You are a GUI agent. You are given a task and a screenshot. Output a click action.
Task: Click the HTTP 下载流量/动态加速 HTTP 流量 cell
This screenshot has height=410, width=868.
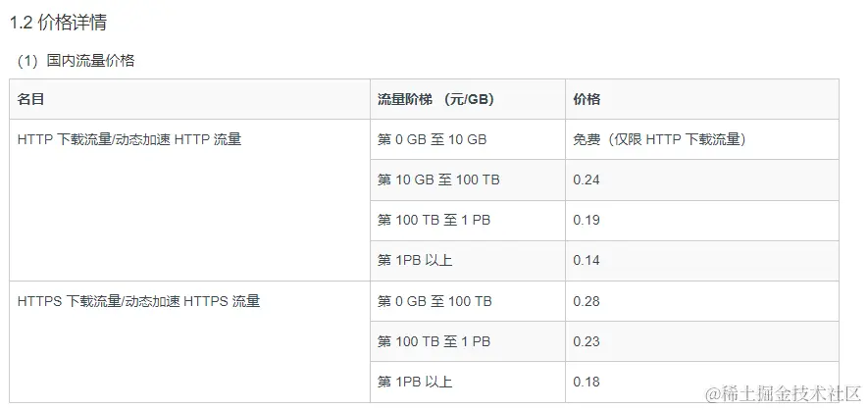click(190, 200)
